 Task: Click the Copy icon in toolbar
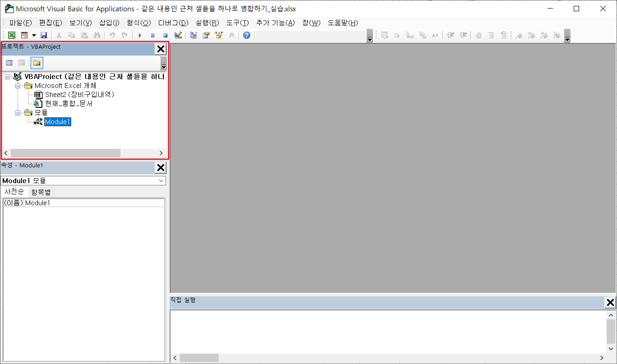coord(71,35)
